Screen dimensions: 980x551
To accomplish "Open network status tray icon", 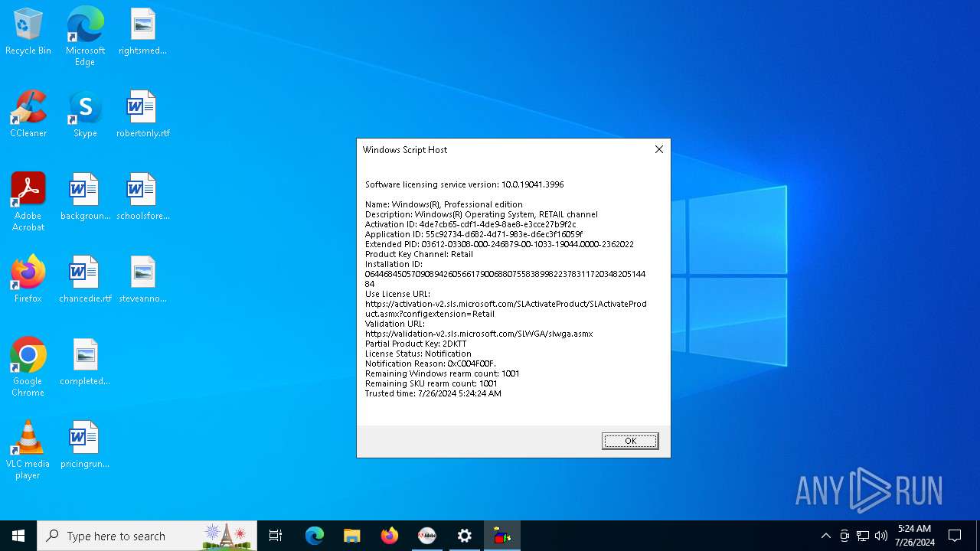I will (x=863, y=536).
